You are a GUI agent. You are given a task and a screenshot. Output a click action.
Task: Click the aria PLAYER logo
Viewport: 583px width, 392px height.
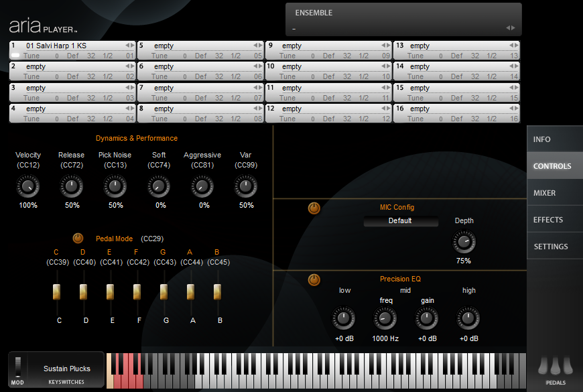(x=43, y=26)
